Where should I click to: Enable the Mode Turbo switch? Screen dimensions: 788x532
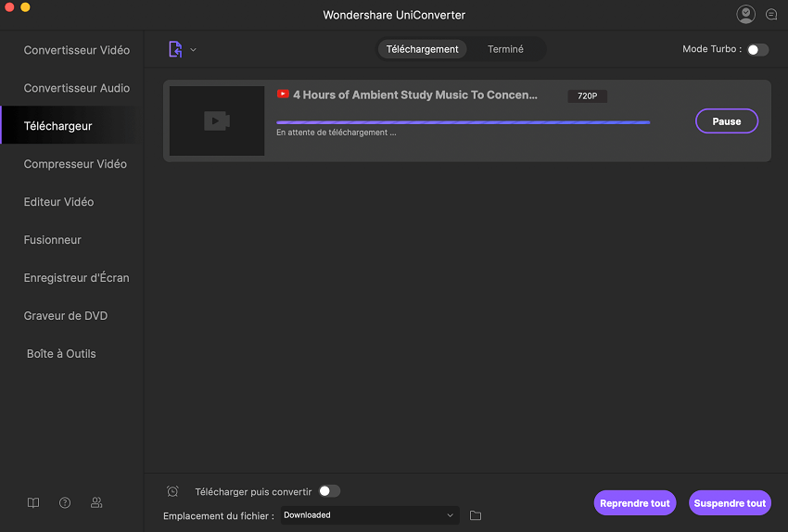[757, 49]
